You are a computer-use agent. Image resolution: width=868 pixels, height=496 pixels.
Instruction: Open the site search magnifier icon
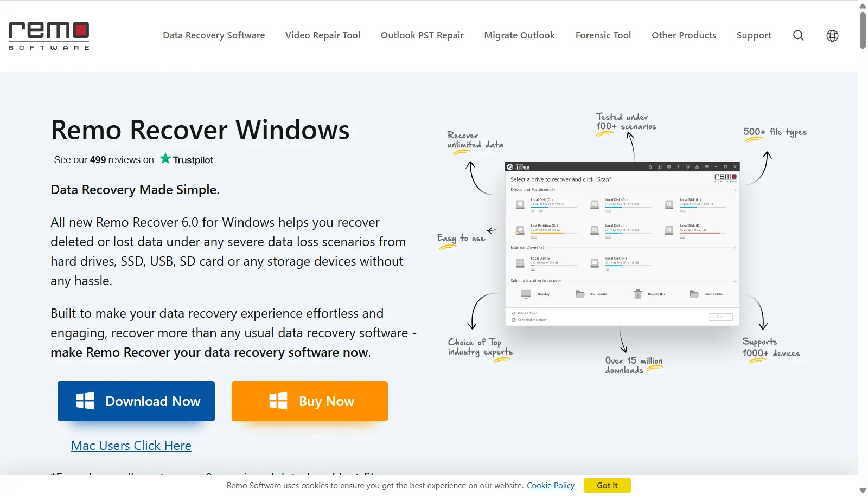point(799,36)
